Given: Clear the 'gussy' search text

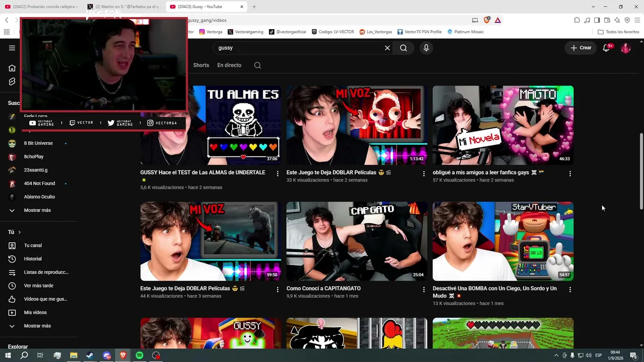Looking at the screenshot, I should pos(387,48).
